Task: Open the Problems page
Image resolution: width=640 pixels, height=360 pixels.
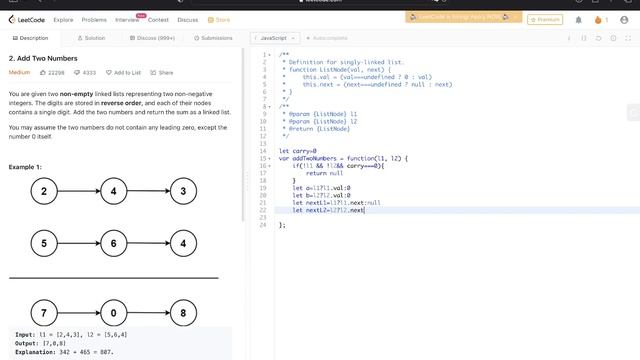Action: [94, 20]
